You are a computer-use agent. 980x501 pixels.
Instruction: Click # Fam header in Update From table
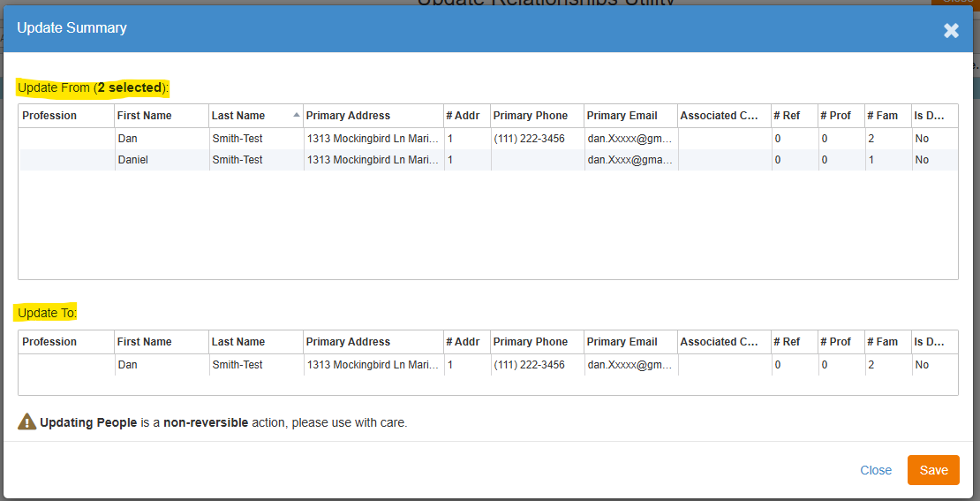pyautogui.click(x=887, y=116)
